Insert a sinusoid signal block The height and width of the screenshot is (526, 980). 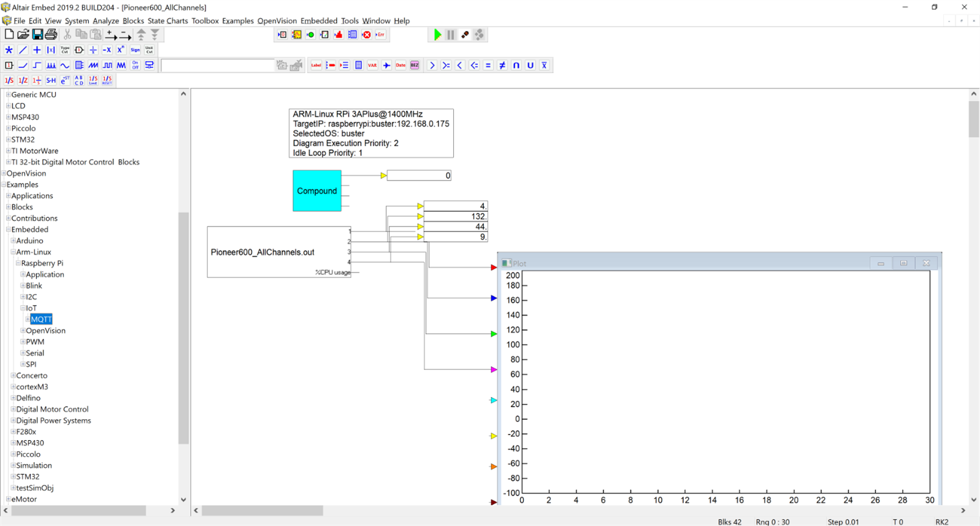[x=65, y=65]
